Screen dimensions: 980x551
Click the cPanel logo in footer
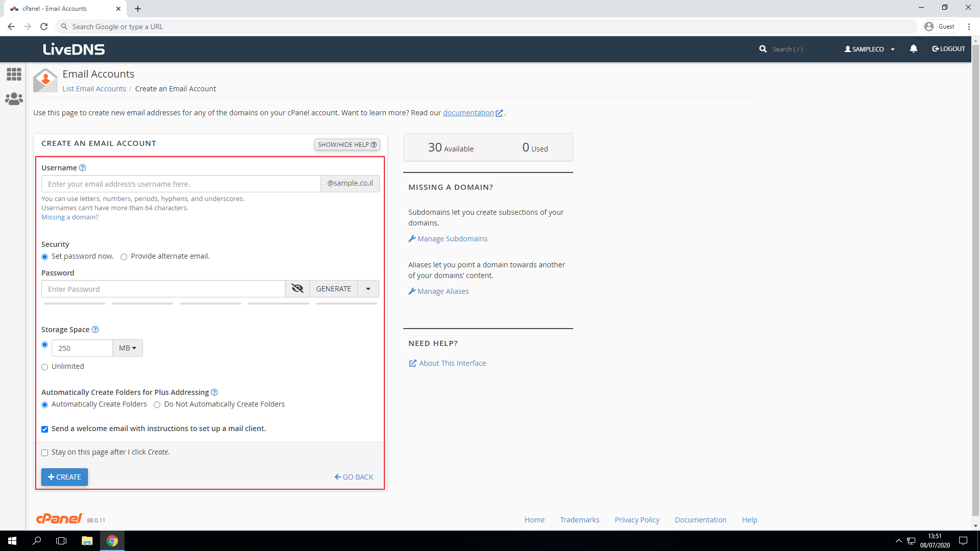[59, 518]
